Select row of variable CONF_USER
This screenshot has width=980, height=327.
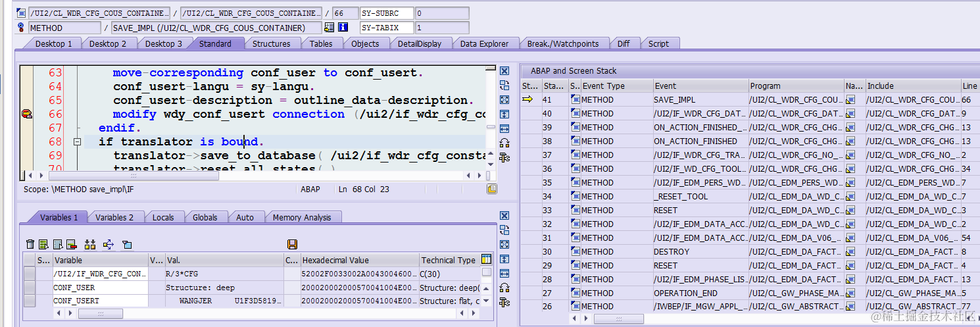pyautogui.click(x=29, y=288)
